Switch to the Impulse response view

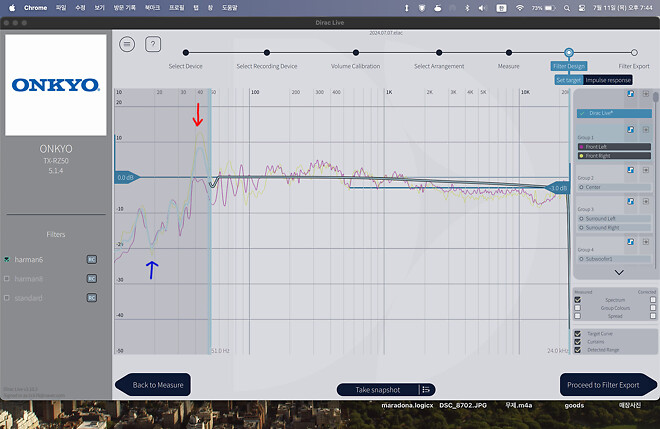coord(608,80)
